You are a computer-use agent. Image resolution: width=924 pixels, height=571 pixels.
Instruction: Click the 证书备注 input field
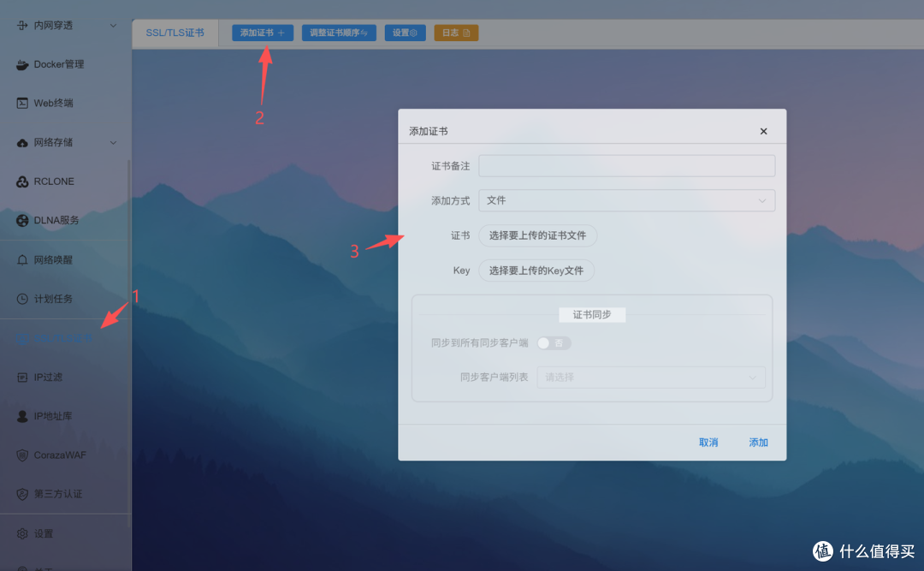tap(627, 166)
